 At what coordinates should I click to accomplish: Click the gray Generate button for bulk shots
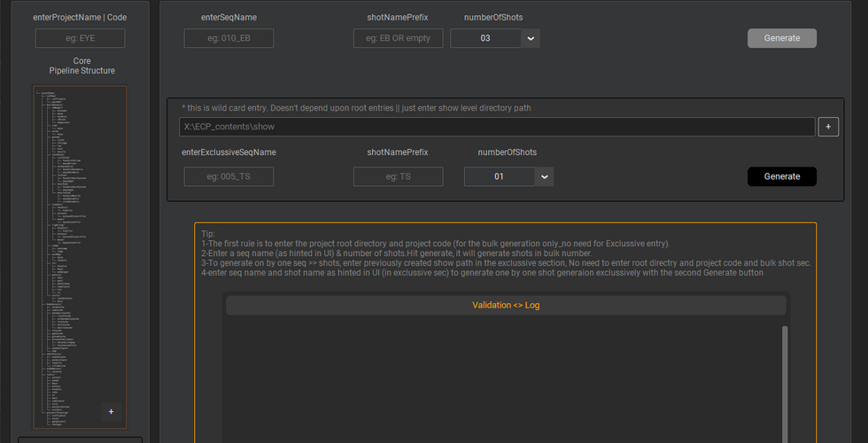point(781,38)
